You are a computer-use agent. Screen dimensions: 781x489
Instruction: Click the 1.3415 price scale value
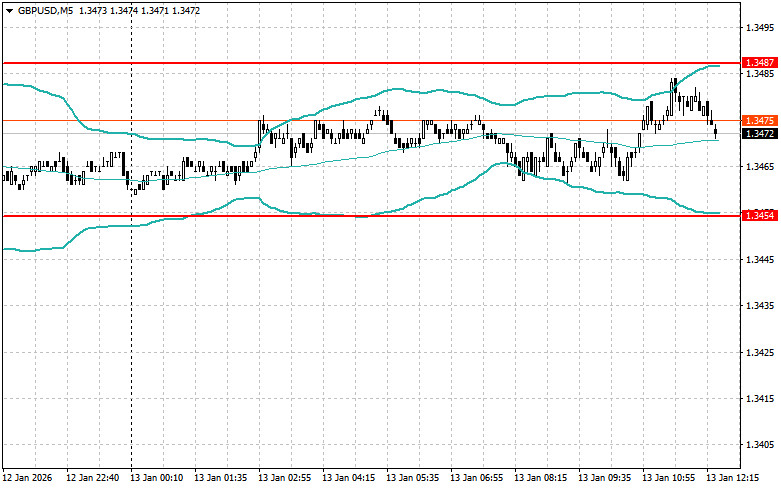[x=760, y=399]
